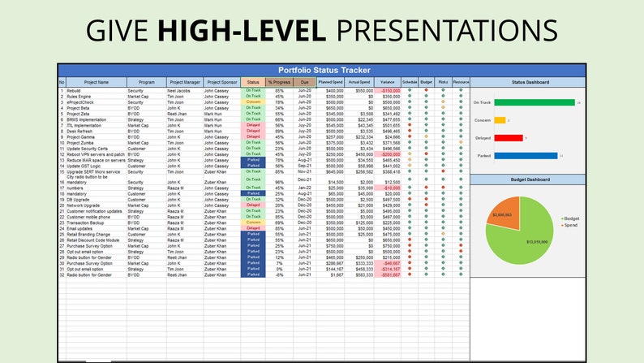The image size is (644, 363).
Task: Click the Delayed status for Desk Refresh
Action: [x=253, y=131]
